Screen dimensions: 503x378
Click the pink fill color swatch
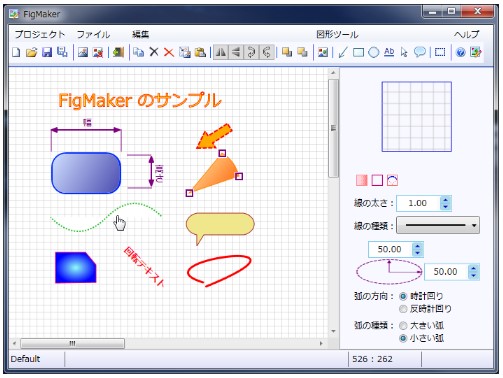(362, 180)
